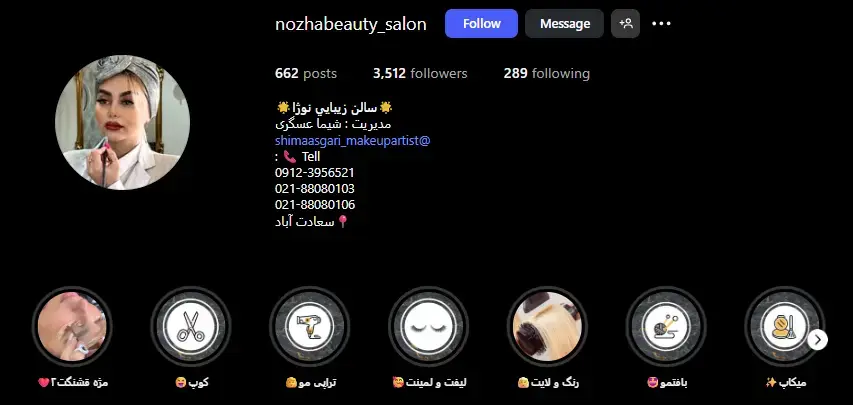Open the three-dots more options menu
The image size is (853, 405).
[661, 23]
